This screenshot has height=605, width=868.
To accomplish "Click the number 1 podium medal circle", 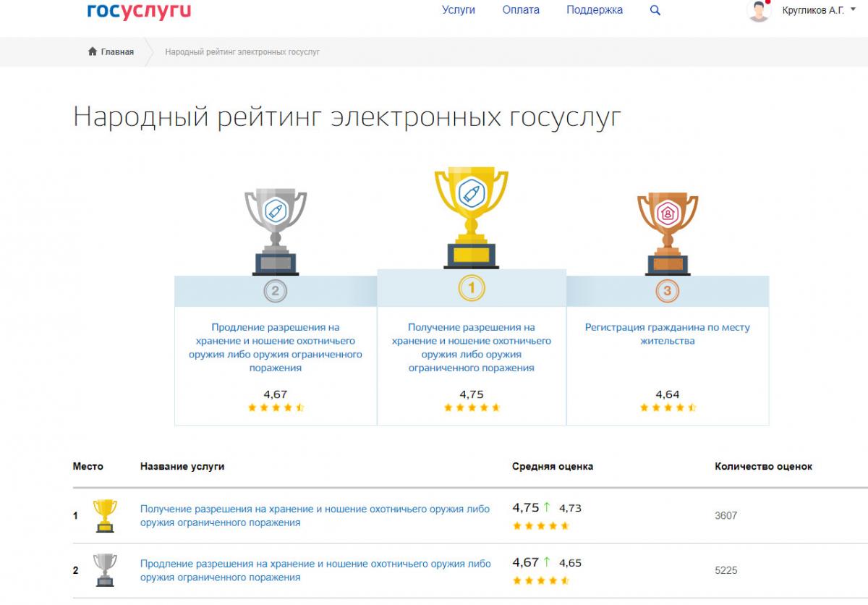I will click(472, 289).
